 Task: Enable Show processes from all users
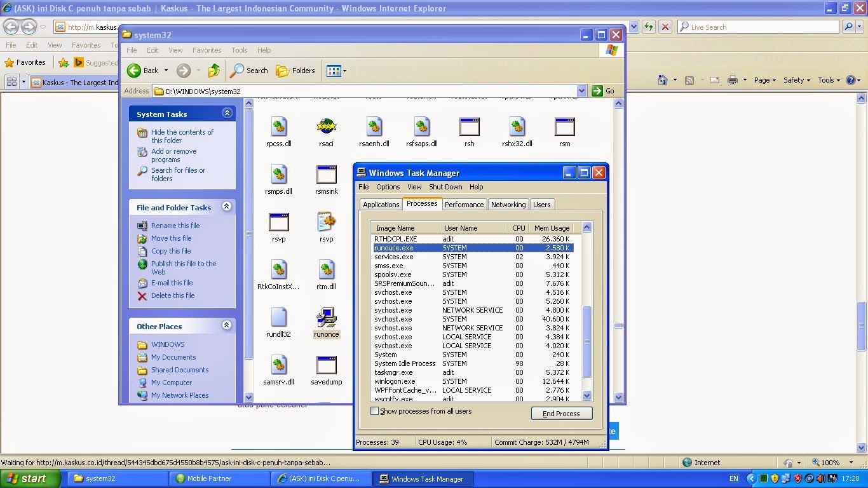pos(375,411)
